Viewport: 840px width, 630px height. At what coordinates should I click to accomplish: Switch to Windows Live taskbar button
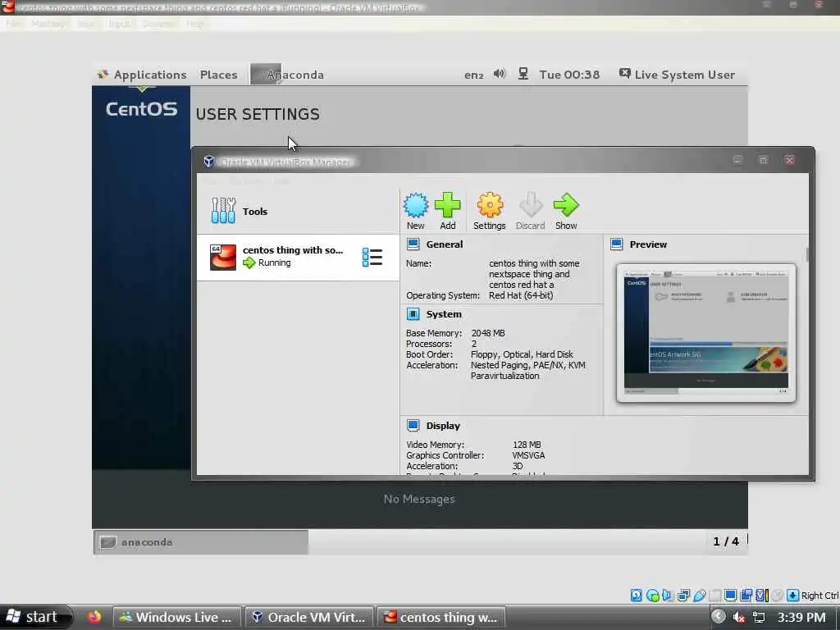[x=177, y=617]
